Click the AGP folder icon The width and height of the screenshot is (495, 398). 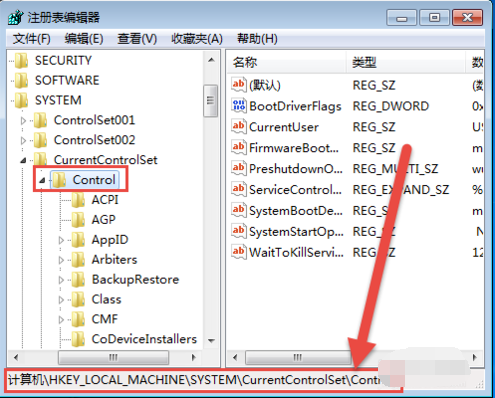coord(79,220)
